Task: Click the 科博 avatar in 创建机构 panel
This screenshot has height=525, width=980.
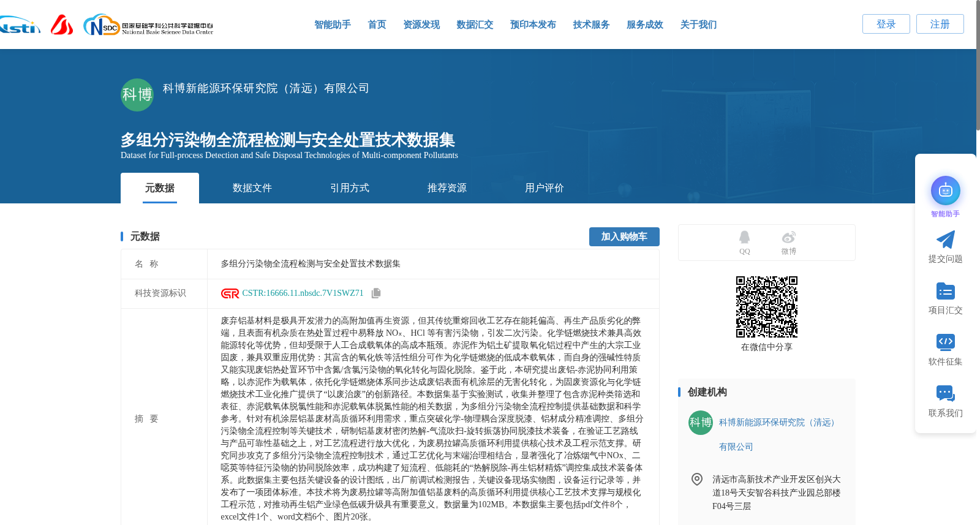Action: tap(701, 423)
